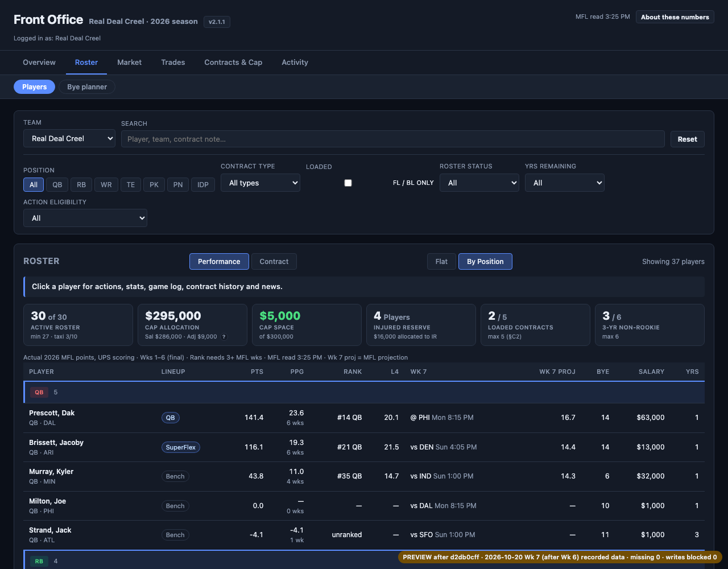Sort by the Rank column header
This screenshot has height=569, width=728.
point(353,372)
